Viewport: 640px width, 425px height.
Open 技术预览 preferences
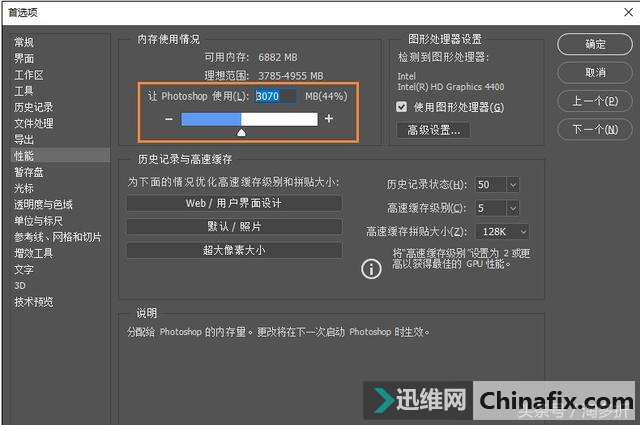point(34,302)
